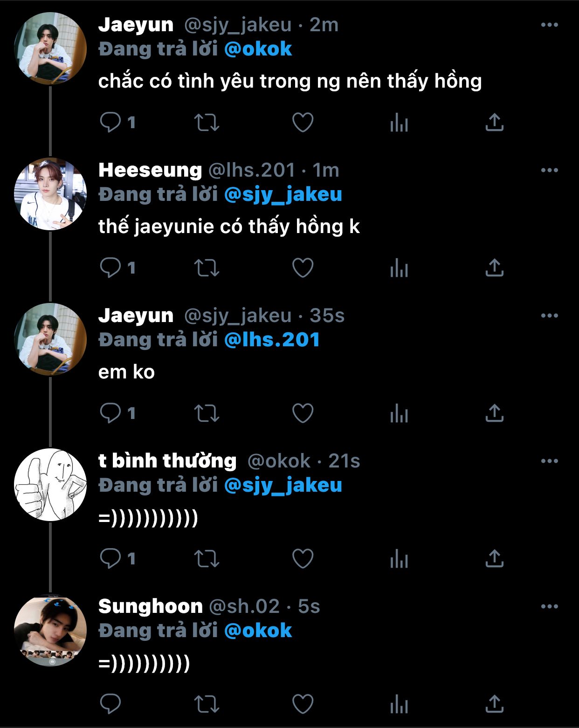Screen dimensions: 579x728
Task: Open the @okok mention in Jaeyun's first tweet
Action: point(258,49)
